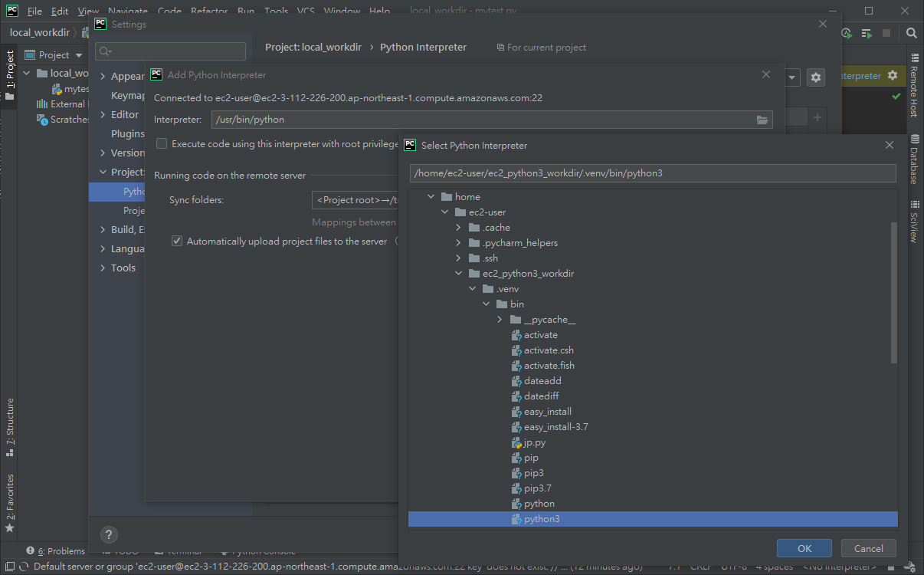The image size is (924, 575).
Task: Expand the .pycharm_helpers folder
Action: (459, 243)
